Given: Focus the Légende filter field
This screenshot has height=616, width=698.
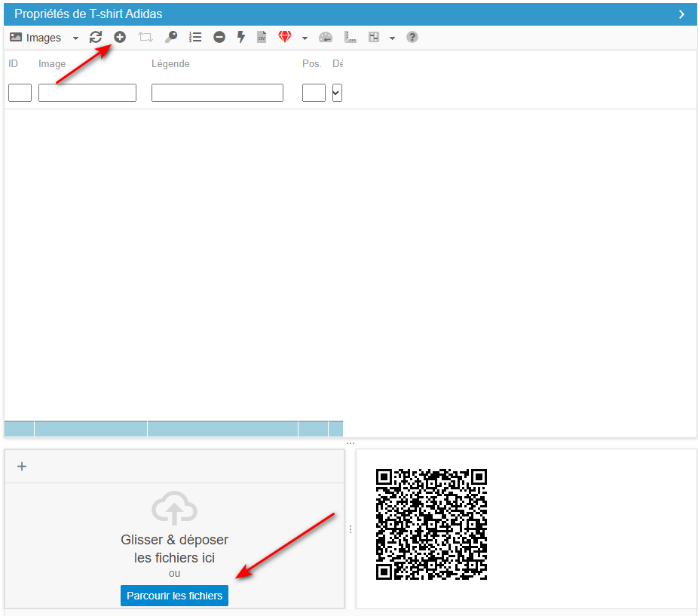Looking at the screenshot, I should [217, 93].
